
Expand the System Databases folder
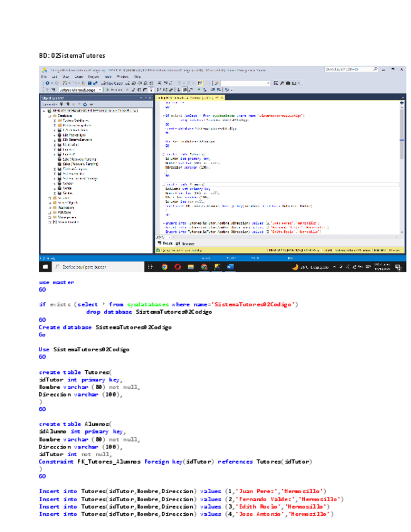tap(55, 120)
